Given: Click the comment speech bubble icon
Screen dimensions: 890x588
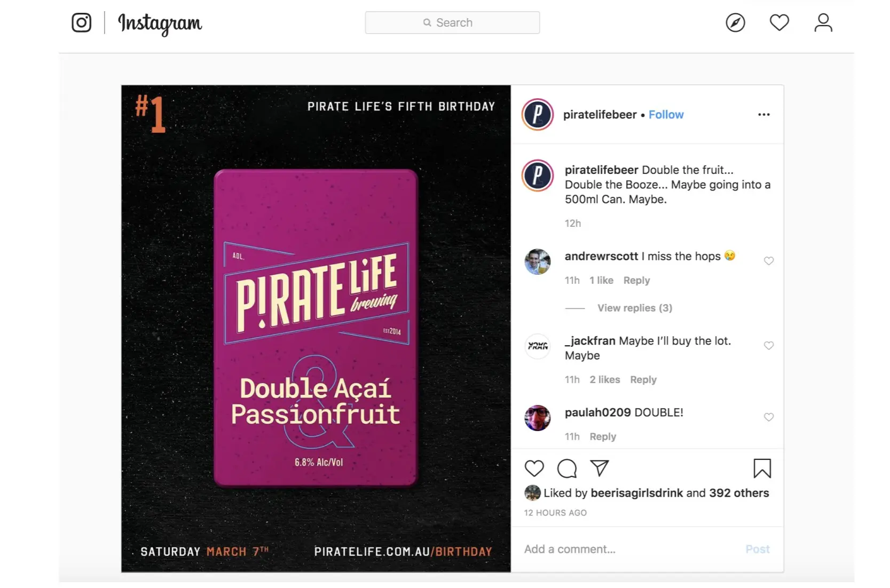Looking at the screenshot, I should point(566,468).
